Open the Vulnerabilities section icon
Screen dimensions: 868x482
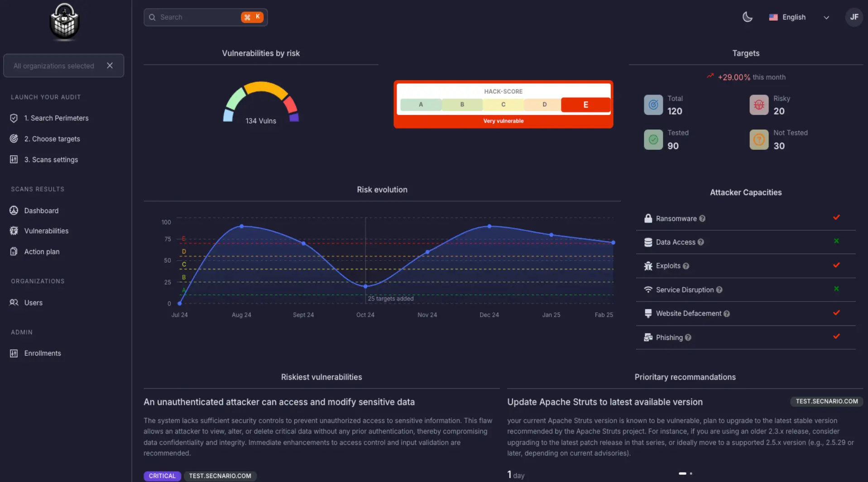(x=14, y=231)
